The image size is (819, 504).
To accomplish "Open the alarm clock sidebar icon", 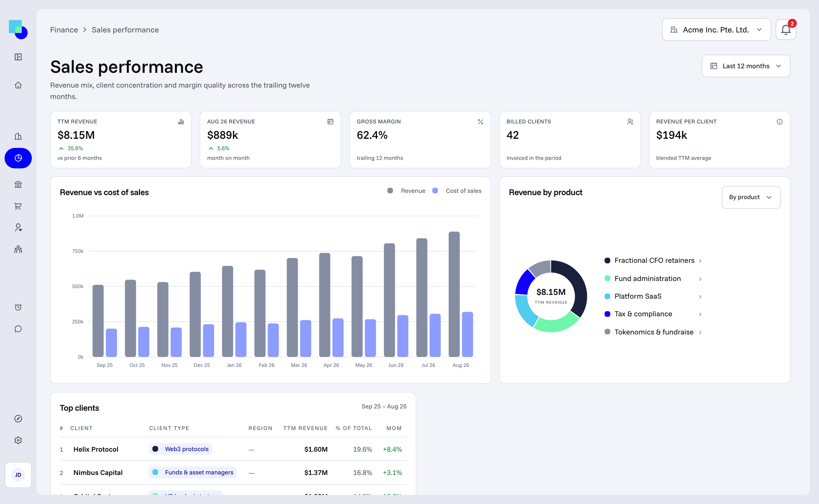I will click(x=18, y=307).
